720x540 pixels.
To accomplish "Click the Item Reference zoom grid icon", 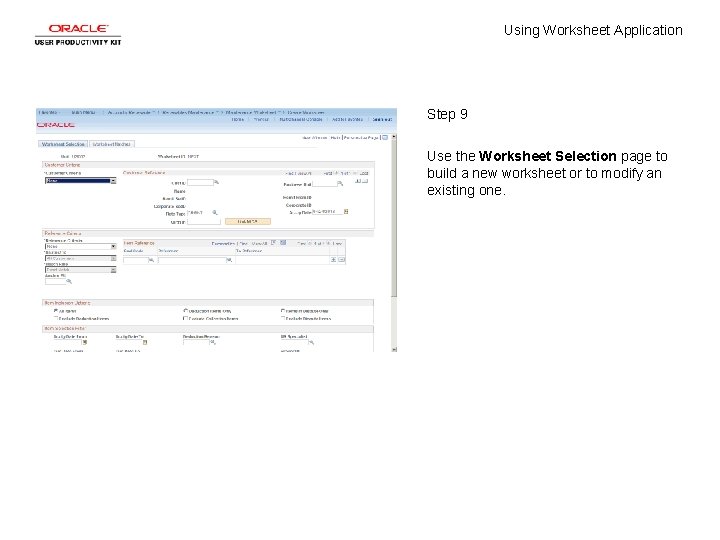I will click(x=274, y=243).
